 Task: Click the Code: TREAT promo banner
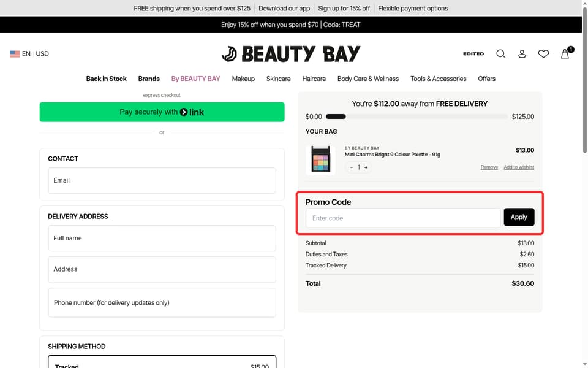click(x=290, y=25)
